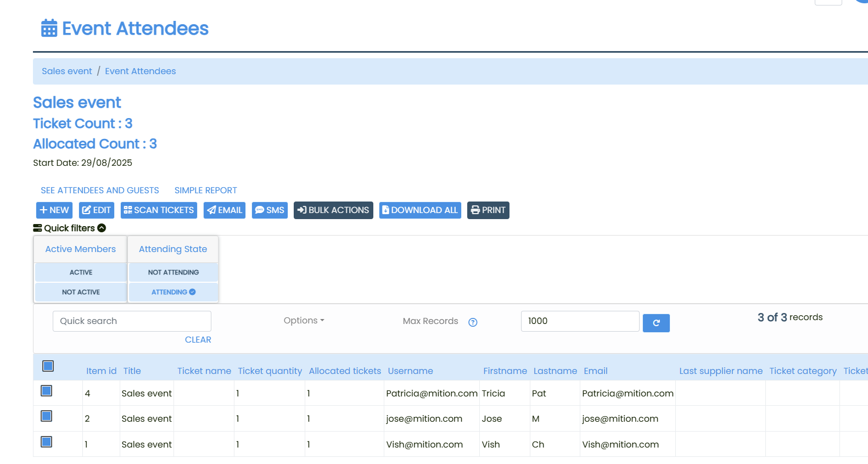Add a new attendee with NEW button
The width and height of the screenshot is (868, 464).
54,210
